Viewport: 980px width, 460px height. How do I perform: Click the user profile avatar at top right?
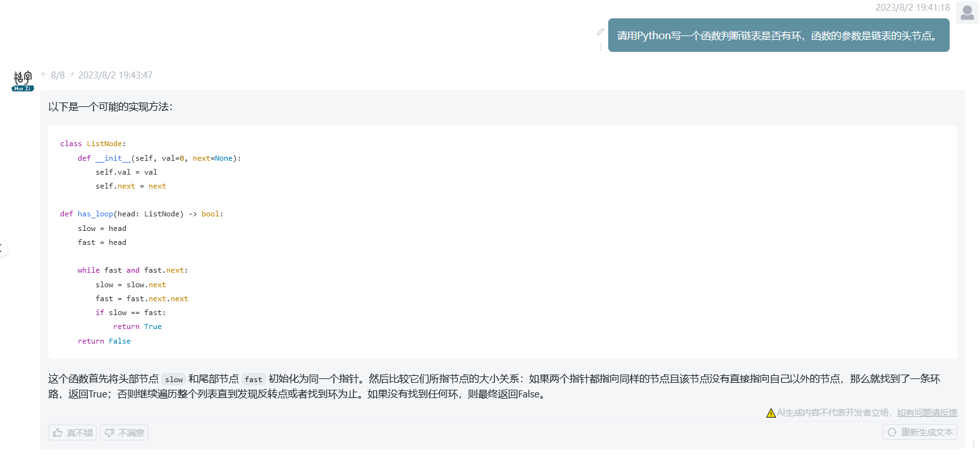point(967,13)
